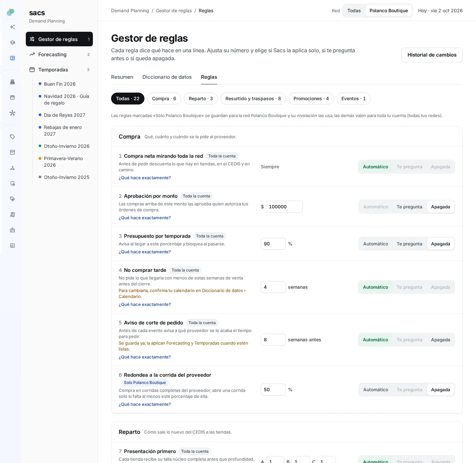Image resolution: width=476 pixels, height=463 pixels.
Task: Switch network selector to Todas
Action: point(354,11)
